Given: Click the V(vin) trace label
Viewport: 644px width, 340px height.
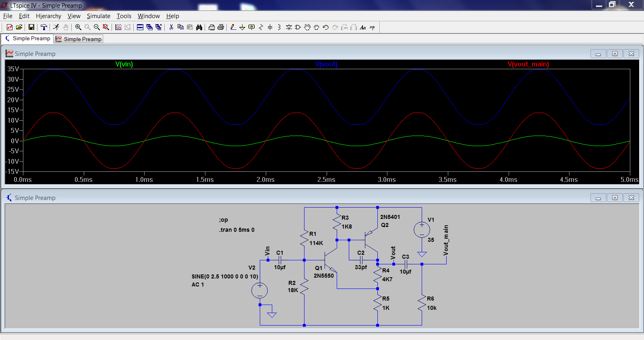Looking at the screenshot, I should pos(124,64).
